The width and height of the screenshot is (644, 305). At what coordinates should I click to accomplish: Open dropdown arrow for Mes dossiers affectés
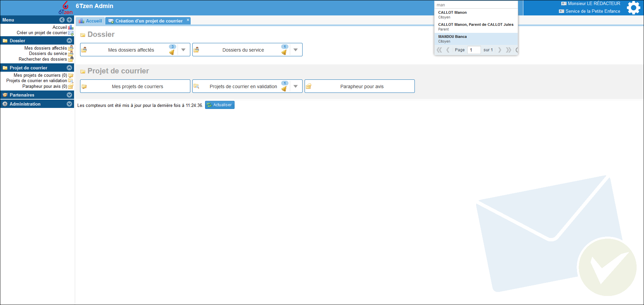pos(184,50)
